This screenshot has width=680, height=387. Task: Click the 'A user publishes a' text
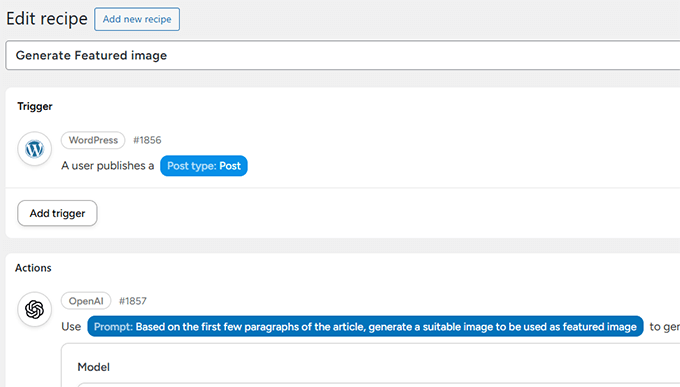point(108,166)
